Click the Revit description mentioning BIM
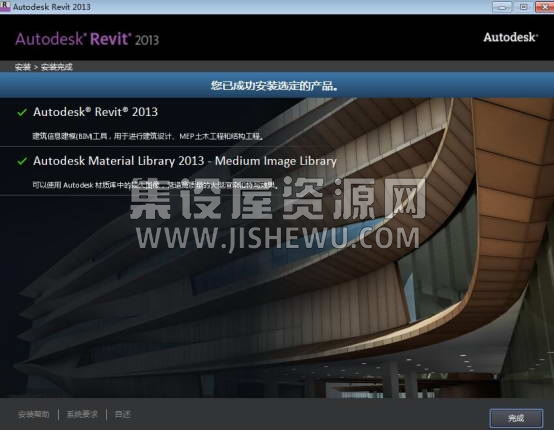The image size is (554, 431). pos(148,136)
